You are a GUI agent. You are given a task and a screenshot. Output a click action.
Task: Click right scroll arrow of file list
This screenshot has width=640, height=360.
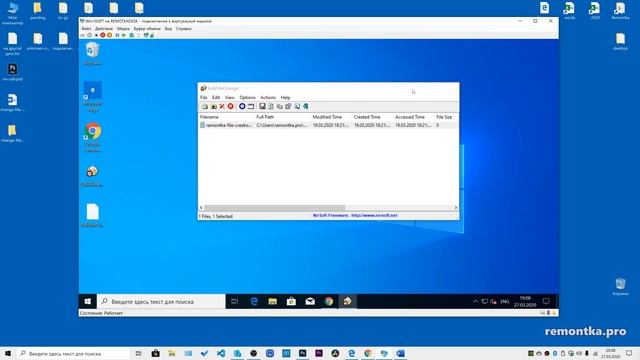pyautogui.click(x=456, y=208)
